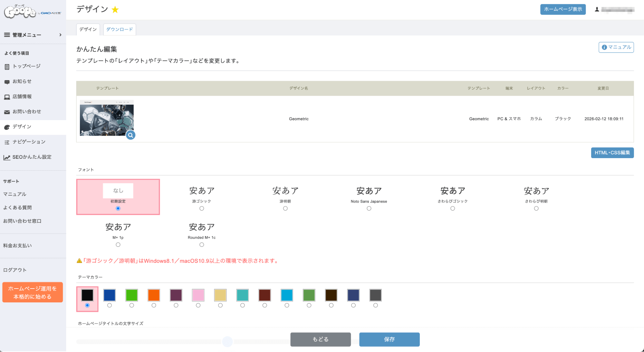The image size is (644, 352).
Task: Select the デザイン tab
Action: click(88, 29)
